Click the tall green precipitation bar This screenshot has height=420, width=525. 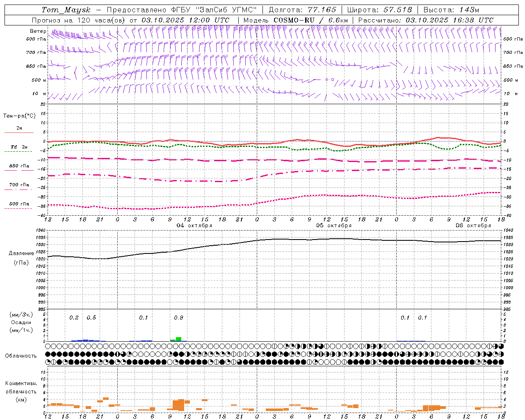tap(178, 339)
